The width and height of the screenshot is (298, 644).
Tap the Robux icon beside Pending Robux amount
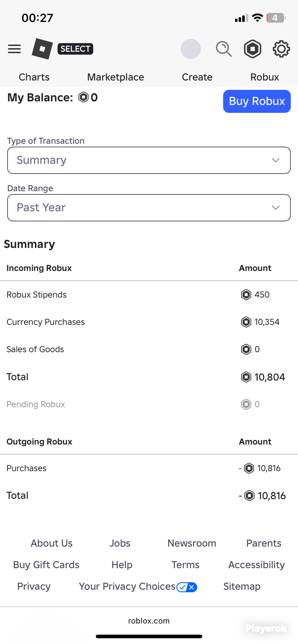pos(246,404)
